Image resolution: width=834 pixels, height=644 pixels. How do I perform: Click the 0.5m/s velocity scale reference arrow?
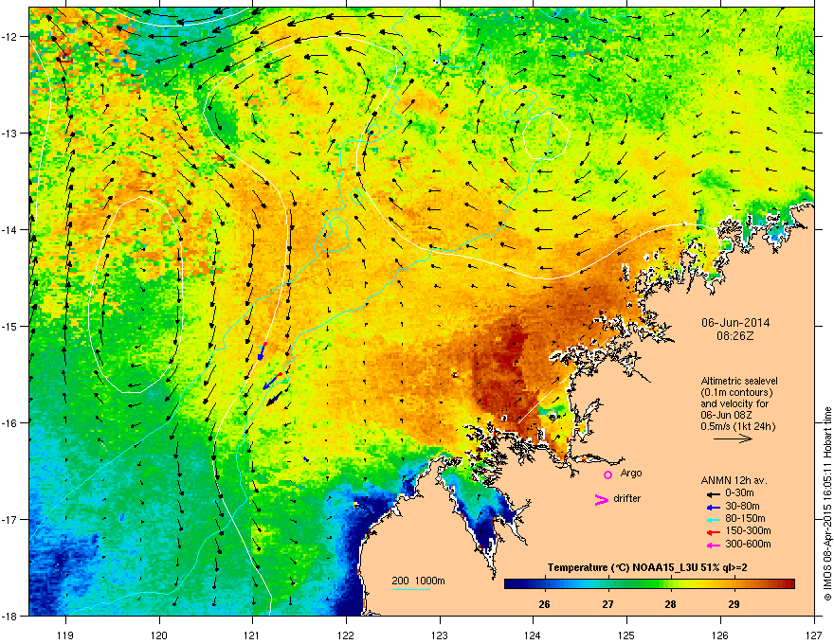(733, 438)
